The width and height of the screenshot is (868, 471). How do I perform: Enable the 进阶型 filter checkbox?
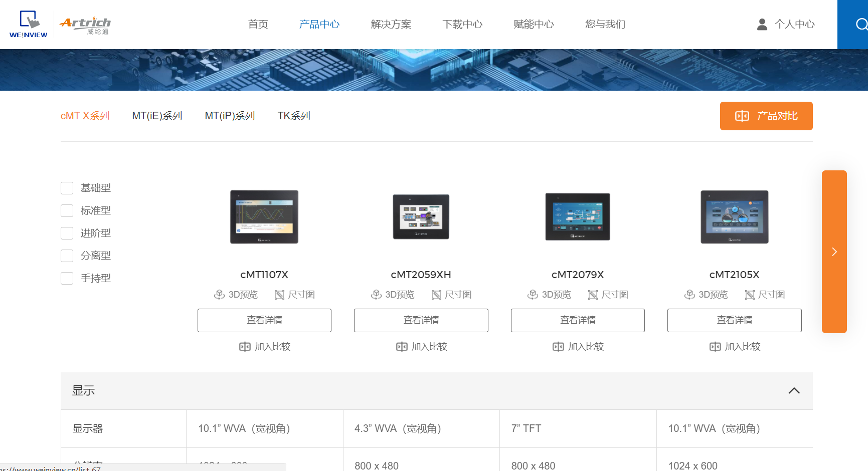(67, 233)
